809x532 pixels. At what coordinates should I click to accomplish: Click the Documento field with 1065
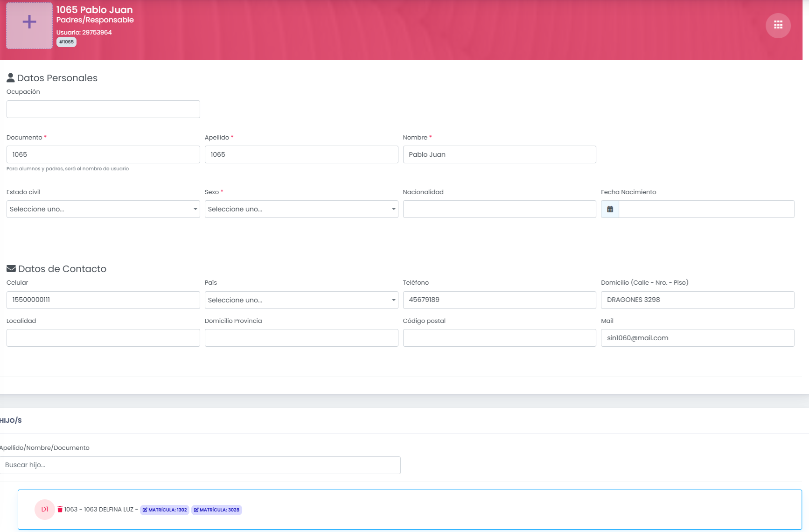pos(103,154)
